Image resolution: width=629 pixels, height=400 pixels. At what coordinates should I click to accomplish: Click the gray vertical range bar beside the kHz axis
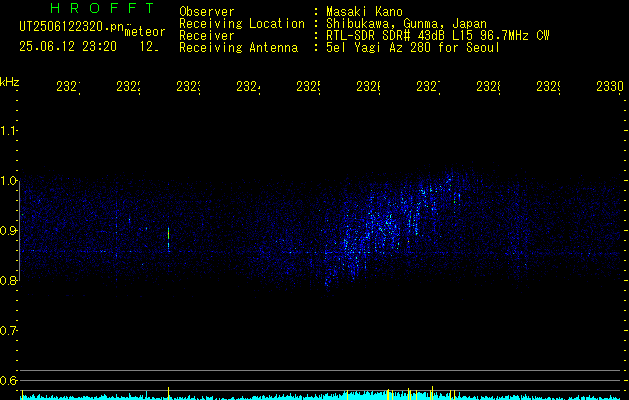click(x=19, y=231)
